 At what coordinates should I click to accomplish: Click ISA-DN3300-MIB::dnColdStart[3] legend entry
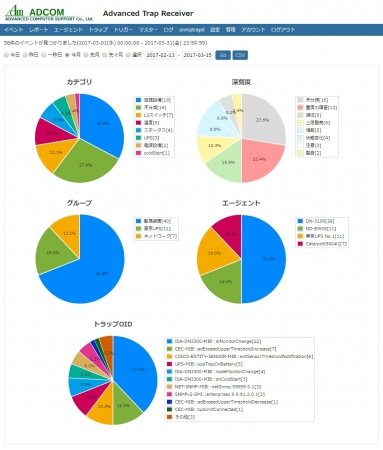point(207,379)
